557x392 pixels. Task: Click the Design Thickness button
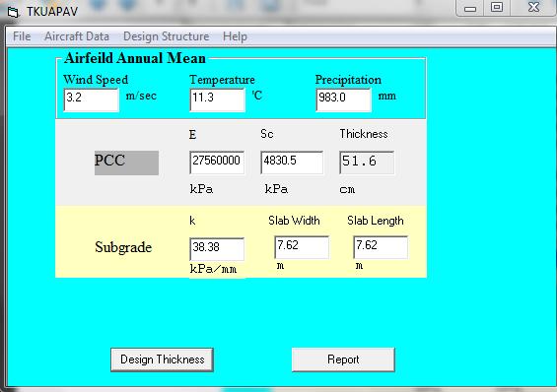tap(162, 359)
